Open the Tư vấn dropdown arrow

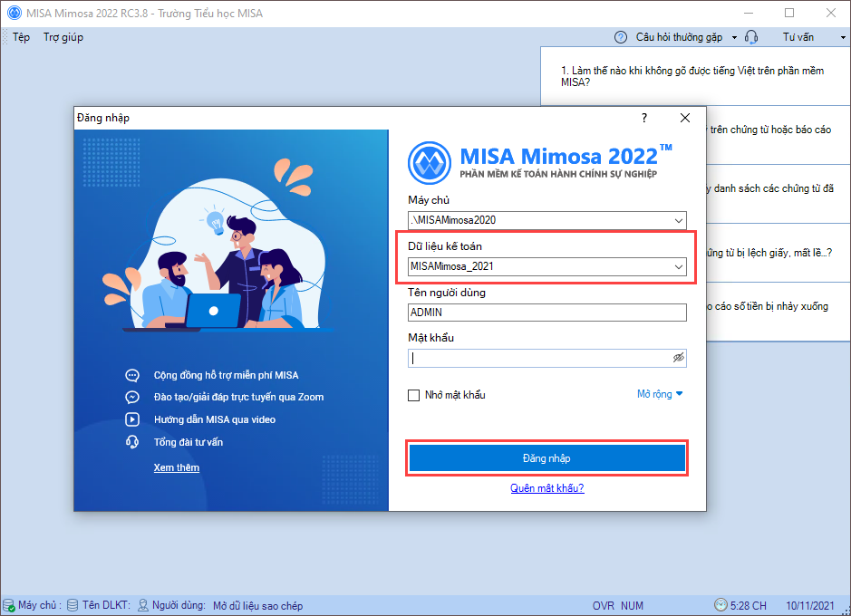click(843, 37)
